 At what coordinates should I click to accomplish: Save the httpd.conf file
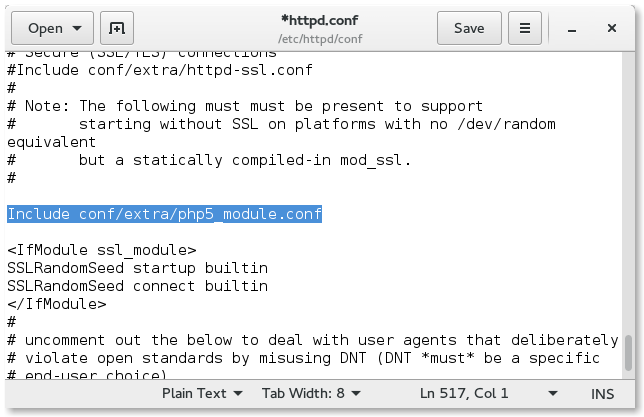pos(469,28)
